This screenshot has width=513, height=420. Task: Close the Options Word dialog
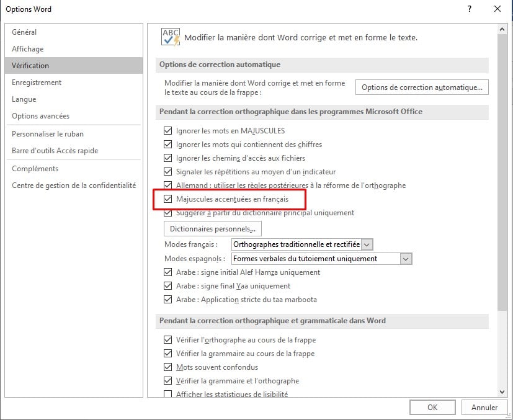[497, 9]
